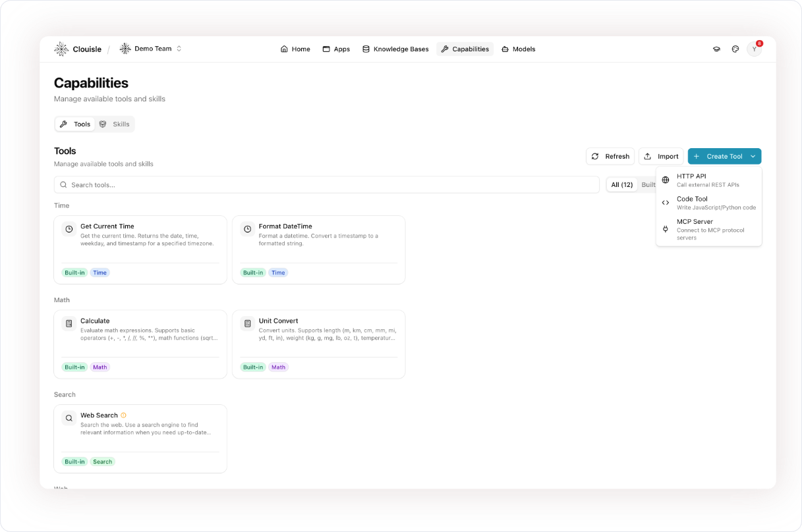Screen dimensions: 802x532
Task: Open the Demo Team switcher chevrons
Action: [179, 49]
